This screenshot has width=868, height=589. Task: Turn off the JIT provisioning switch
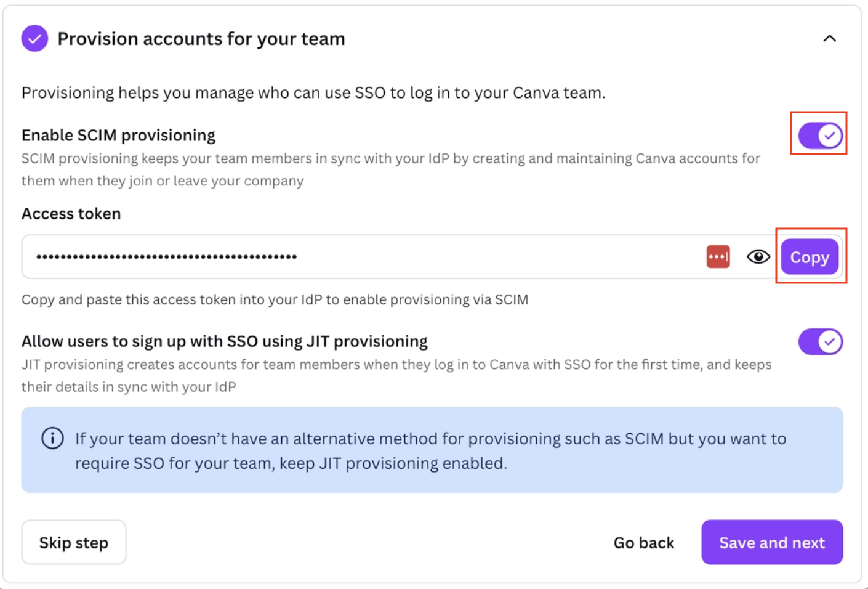pos(820,342)
